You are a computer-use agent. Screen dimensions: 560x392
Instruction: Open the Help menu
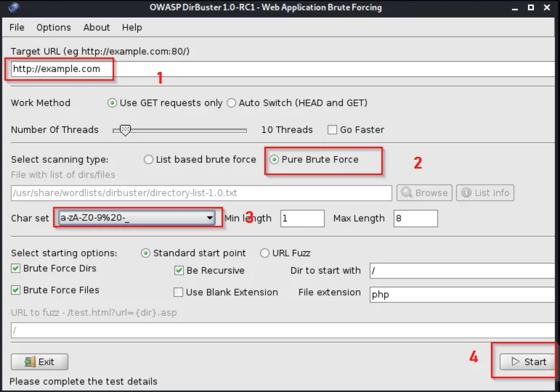point(132,27)
